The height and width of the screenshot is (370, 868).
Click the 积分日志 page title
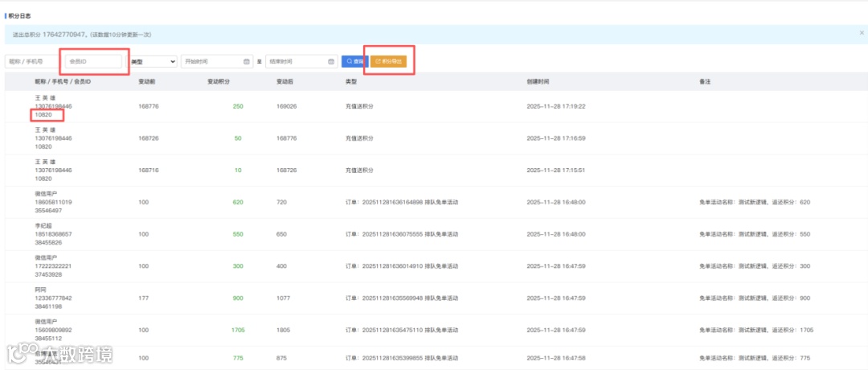pos(20,15)
